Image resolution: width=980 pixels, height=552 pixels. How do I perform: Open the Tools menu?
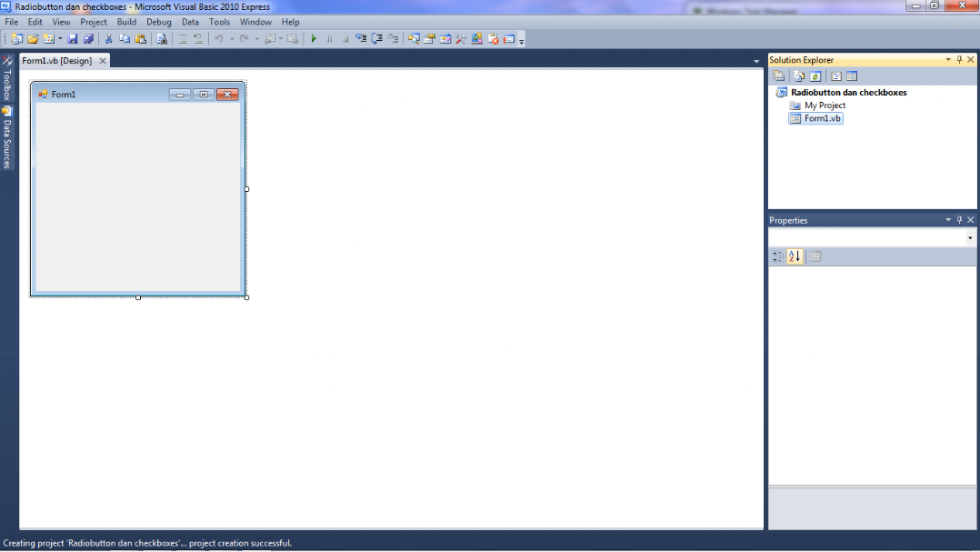click(x=219, y=22)
